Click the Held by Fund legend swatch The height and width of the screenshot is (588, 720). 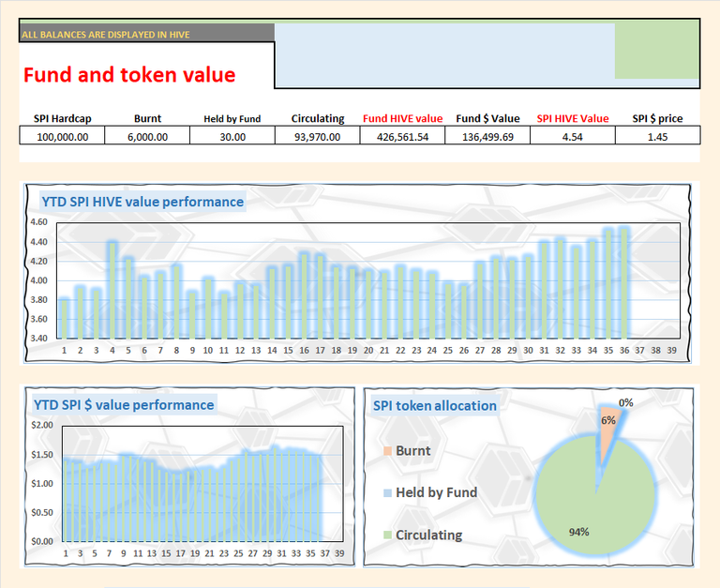click(x=387, y=493)
